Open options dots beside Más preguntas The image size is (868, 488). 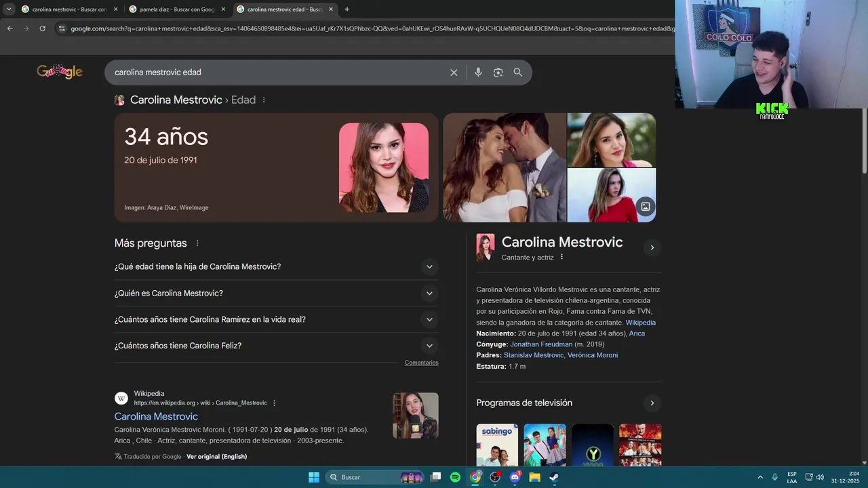coord(197,243)
